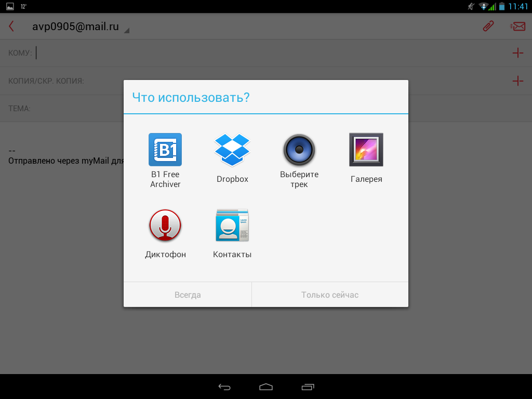Viewport: 532px width, 399px height.
Task: Click the signature text Отправлено через myMail
Action: [66, 161]
